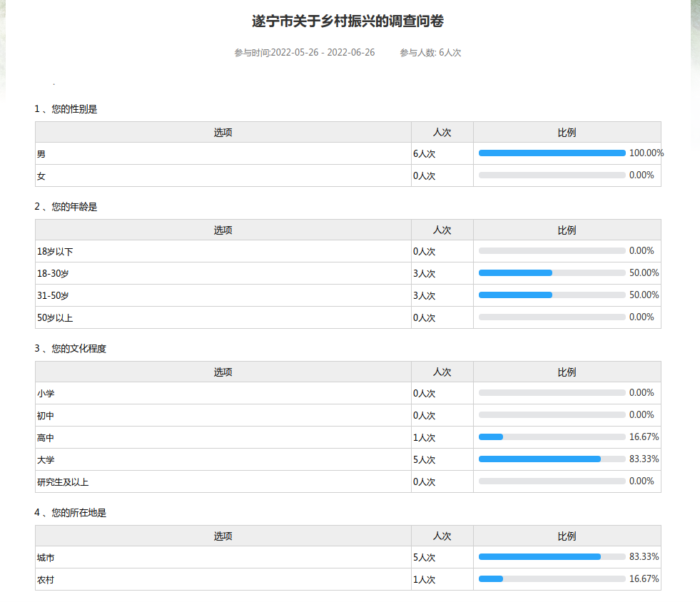Click the survey title about 乡村振兴
Image resolution: width=700 pixels, height=602 pixels.
coord(348,21)
